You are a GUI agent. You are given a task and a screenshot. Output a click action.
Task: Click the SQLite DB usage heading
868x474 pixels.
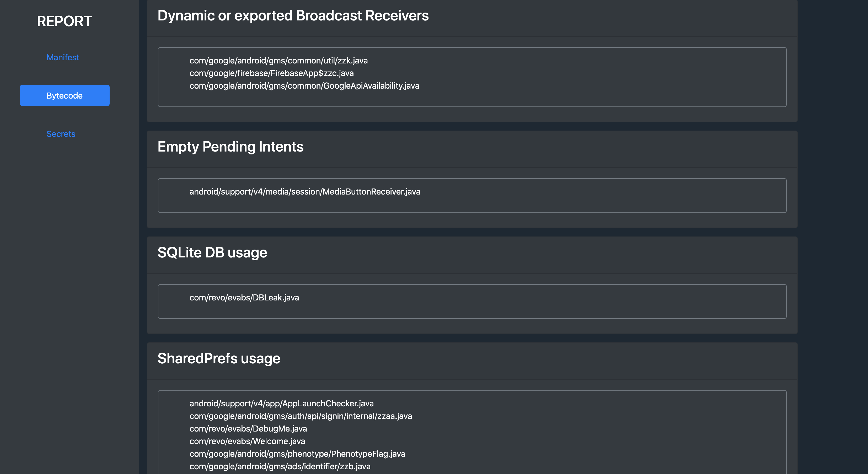pos(212,253)
